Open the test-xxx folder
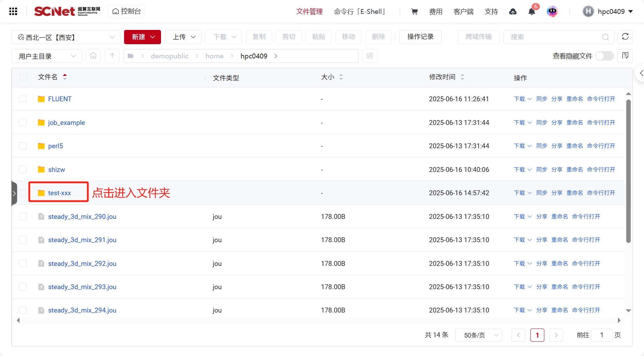The image size is (644, 356). [59, 193]
